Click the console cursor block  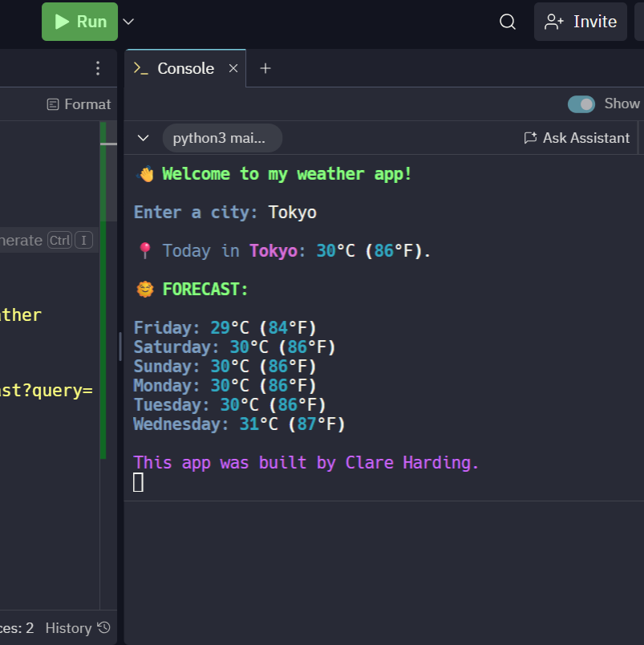(x=138, y=482)
